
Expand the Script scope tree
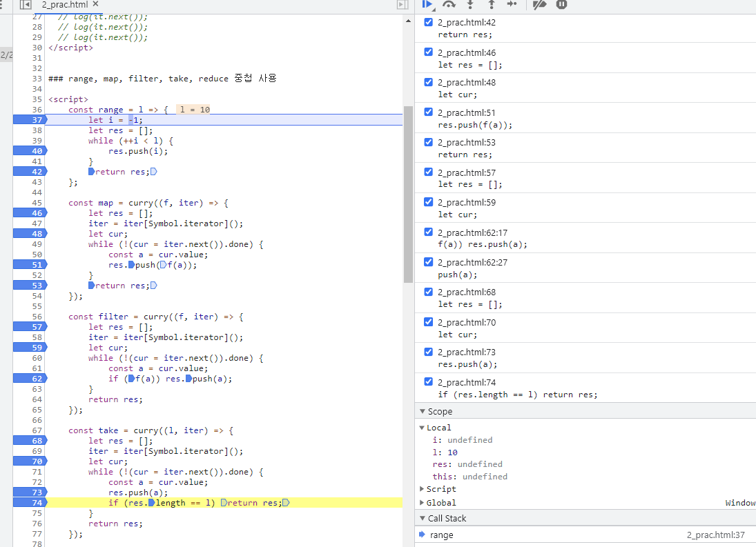click(422, 489)
